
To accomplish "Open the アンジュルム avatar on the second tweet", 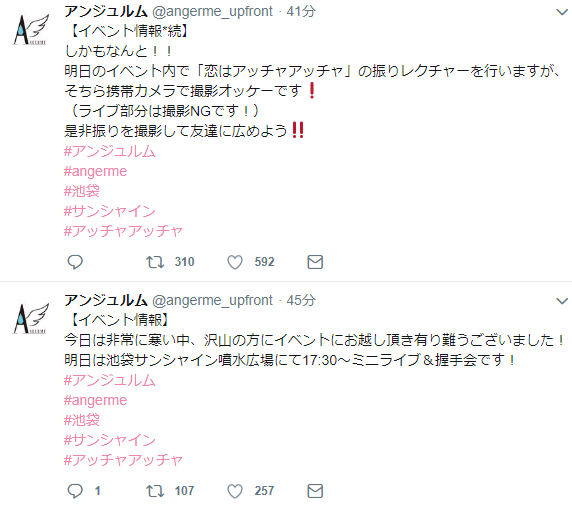I will click(31, 318).
